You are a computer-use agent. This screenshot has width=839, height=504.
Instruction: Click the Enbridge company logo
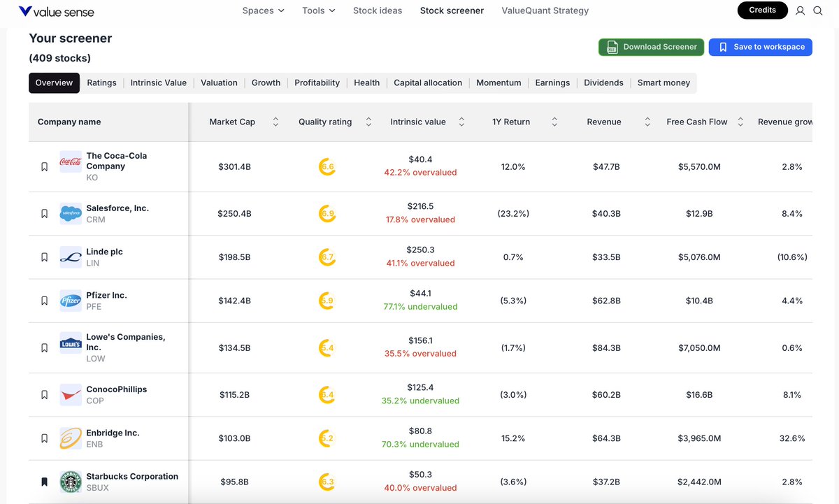[71, 438]
